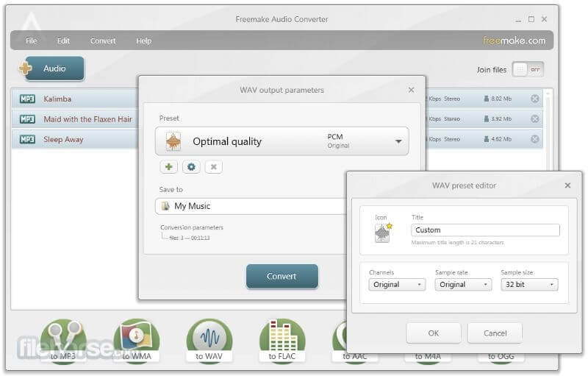Delete preset with the gray X icon
The height and width of the screenshot is (376, 588).
click(214, 167)
